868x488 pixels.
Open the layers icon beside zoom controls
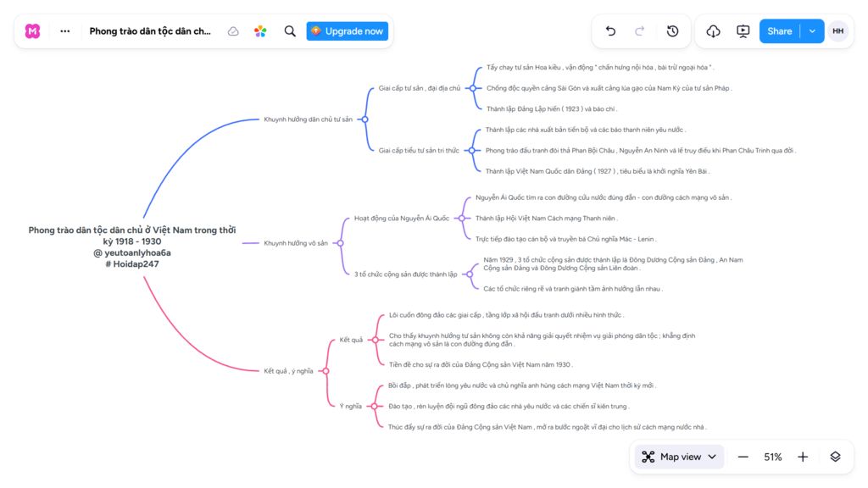pos(835,457)
